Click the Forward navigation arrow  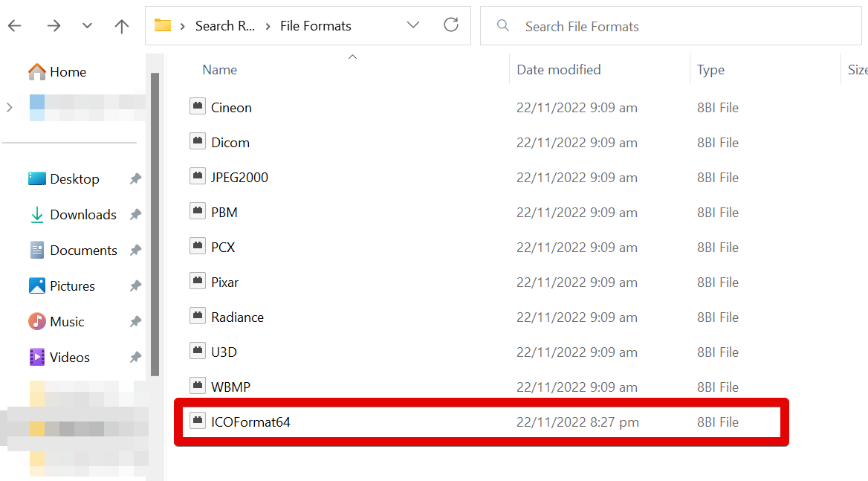[x=54, y=26]
